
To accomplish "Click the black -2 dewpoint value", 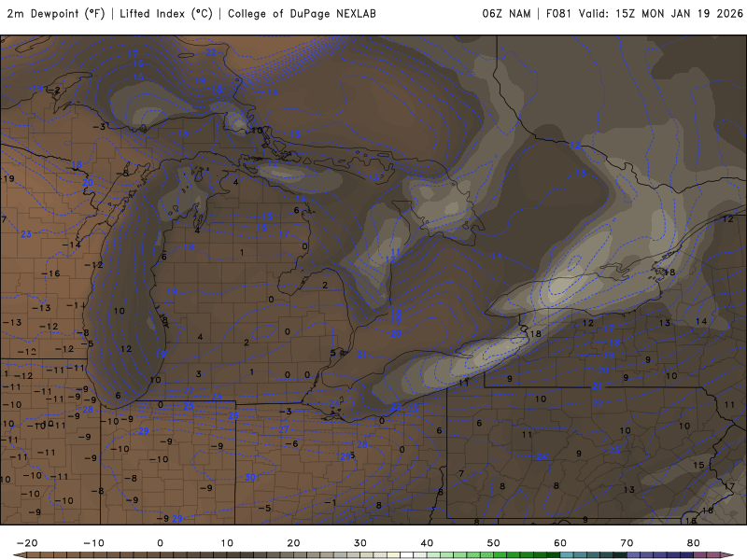I will 55,90.
